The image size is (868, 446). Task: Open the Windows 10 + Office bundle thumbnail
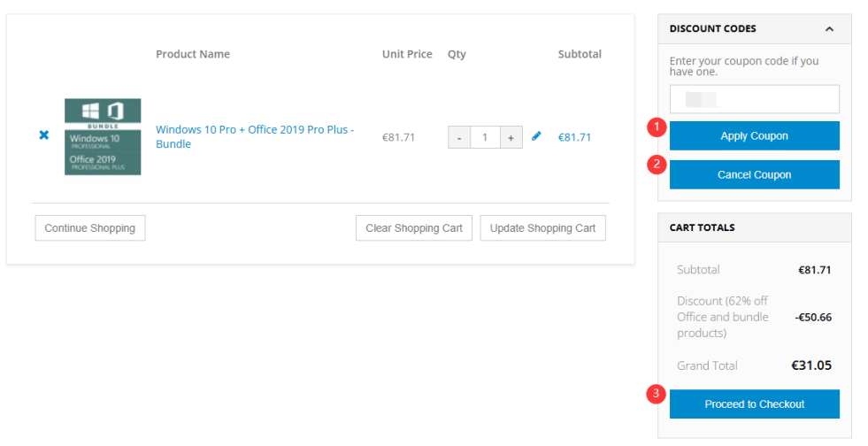click(x=103, y=136)
